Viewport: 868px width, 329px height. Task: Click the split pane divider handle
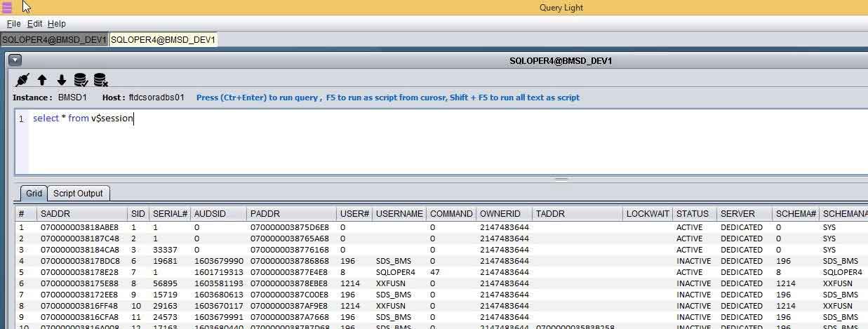click(x=561, y=179)
